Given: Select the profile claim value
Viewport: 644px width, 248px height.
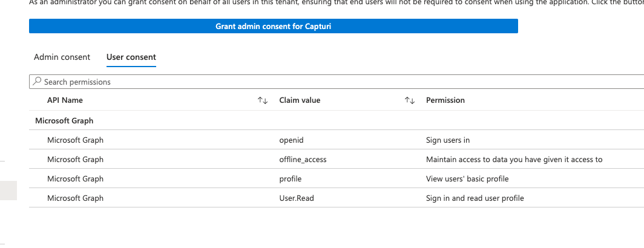Looking at the screenshot, I should coord(291,178).
